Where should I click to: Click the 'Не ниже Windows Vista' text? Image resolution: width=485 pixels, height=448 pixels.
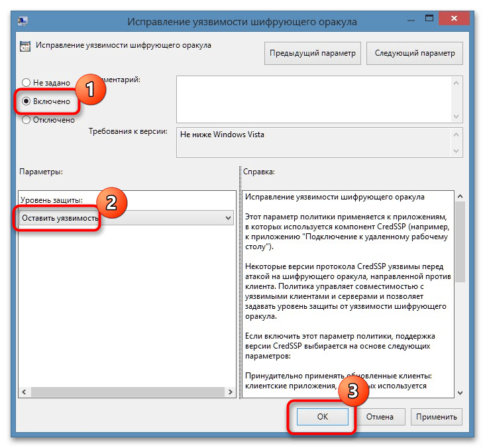(222, 135)
